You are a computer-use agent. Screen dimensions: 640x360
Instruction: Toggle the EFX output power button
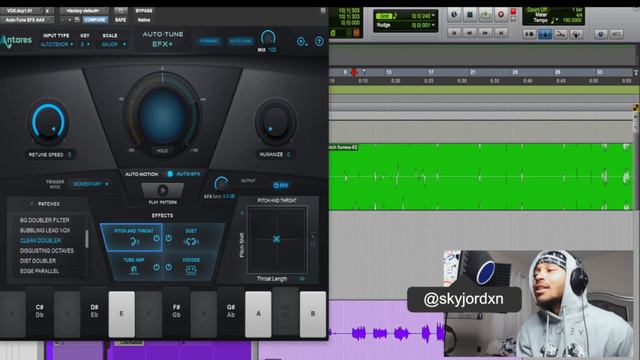tap(280, 185)
